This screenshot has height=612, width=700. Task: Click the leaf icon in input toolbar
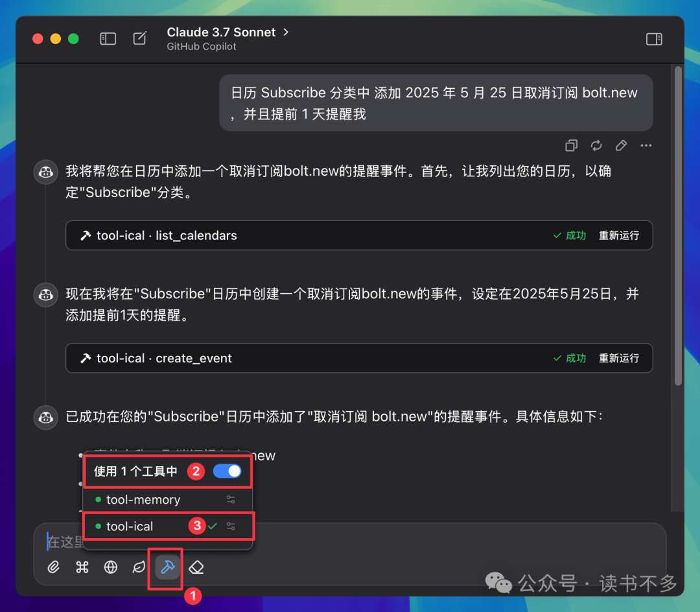(139, 567)
